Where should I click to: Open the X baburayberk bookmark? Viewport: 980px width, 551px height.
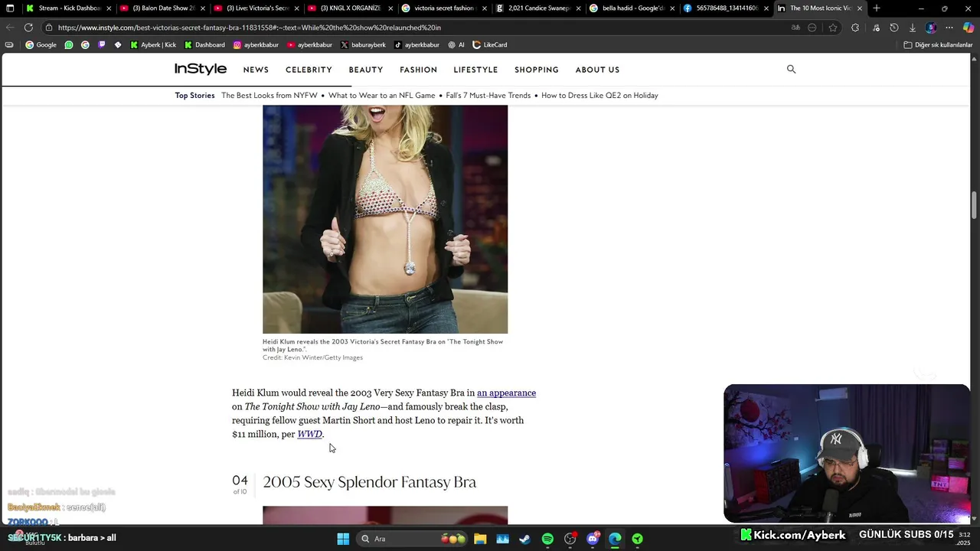click(x=363, y=44)
